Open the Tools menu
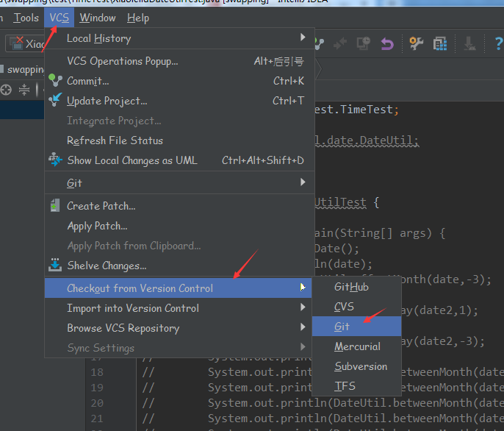 pos(26,18)
